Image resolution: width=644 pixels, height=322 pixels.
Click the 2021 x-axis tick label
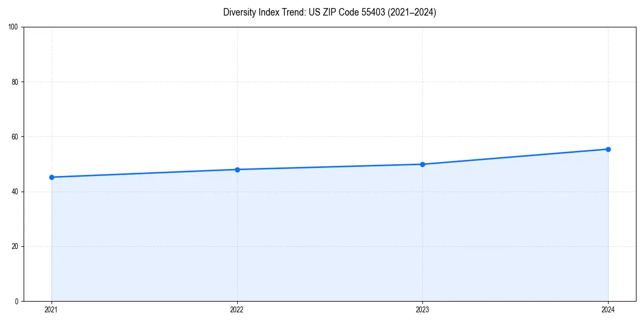(x=52, y=310)
